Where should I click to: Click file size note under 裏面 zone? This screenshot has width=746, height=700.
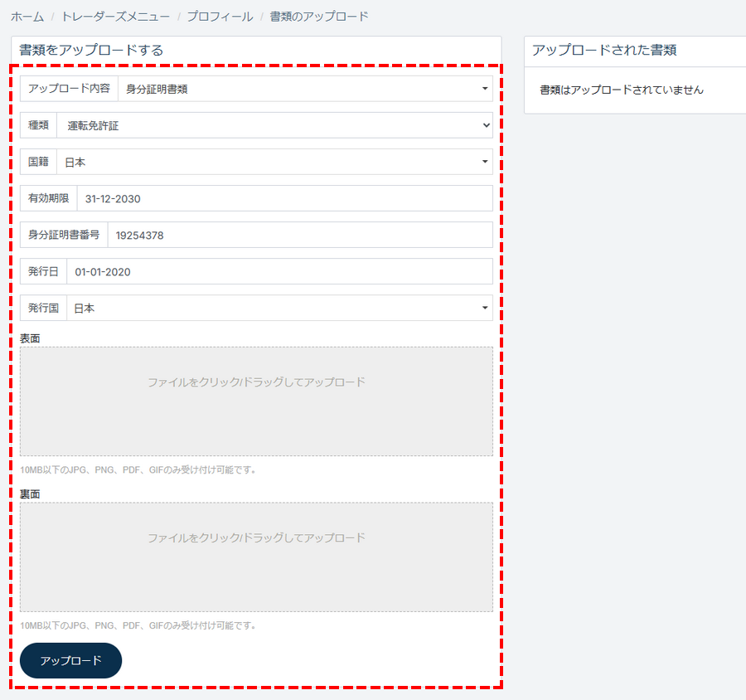pos(138,625)
